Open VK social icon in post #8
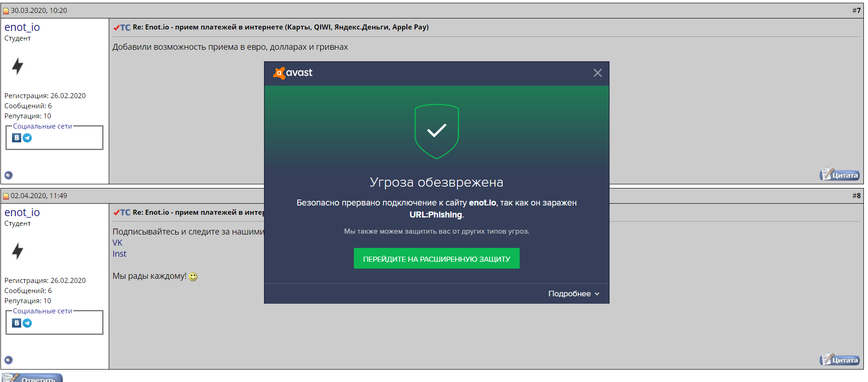 [17, 323]
